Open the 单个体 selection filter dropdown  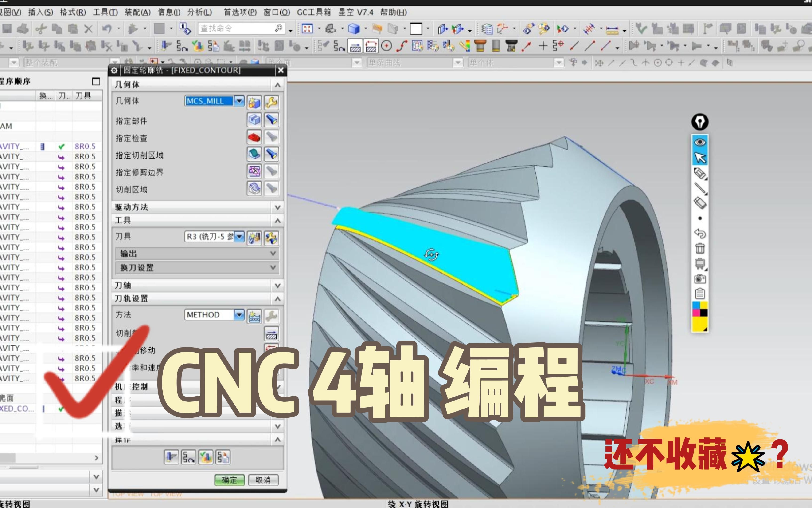(559, 63)
